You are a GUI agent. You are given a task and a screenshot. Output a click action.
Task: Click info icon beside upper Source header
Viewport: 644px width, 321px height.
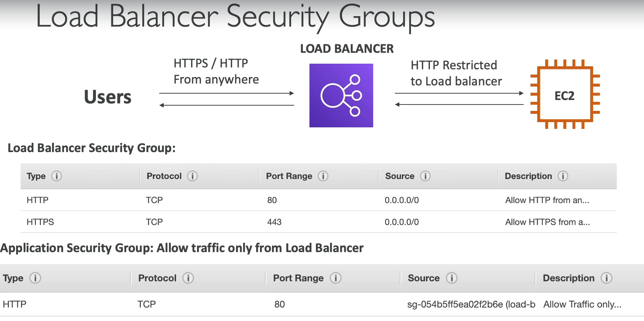pos(425,176)
